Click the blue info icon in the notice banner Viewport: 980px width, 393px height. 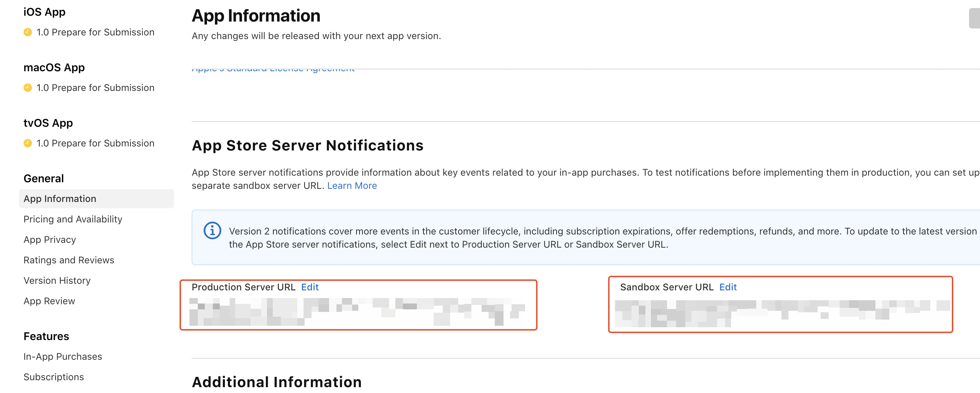[x=212, y=231]
